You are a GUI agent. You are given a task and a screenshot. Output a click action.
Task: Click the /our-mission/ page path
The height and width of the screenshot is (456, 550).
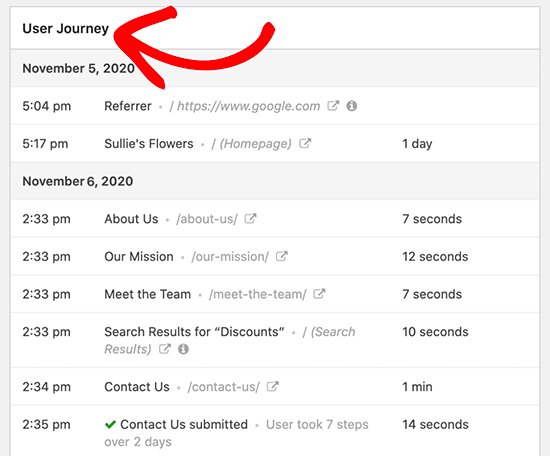230,256
